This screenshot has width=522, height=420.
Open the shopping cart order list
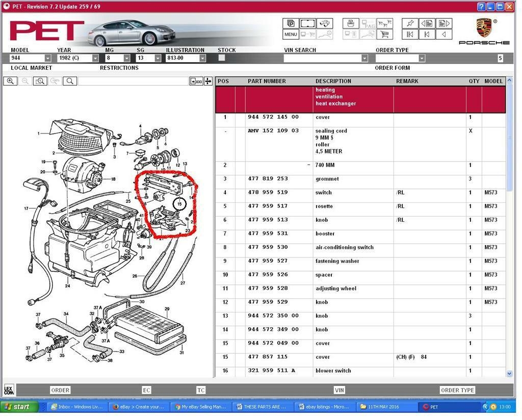tap(385, 34)
